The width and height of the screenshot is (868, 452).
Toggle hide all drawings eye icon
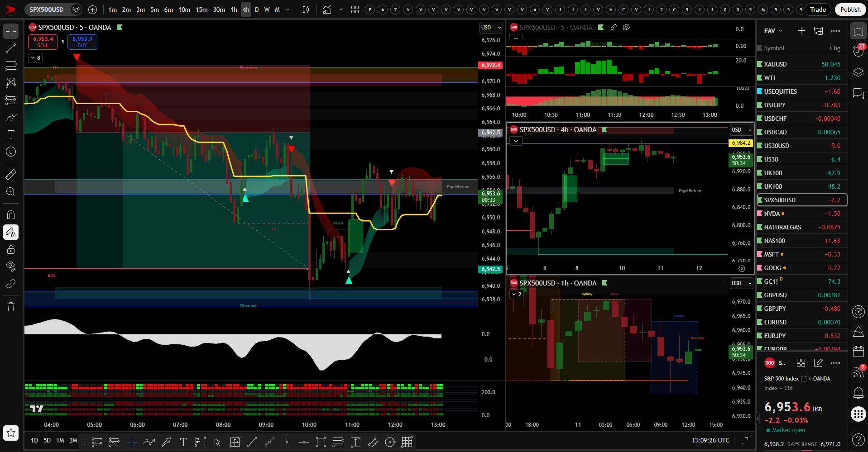coord(11,266)
